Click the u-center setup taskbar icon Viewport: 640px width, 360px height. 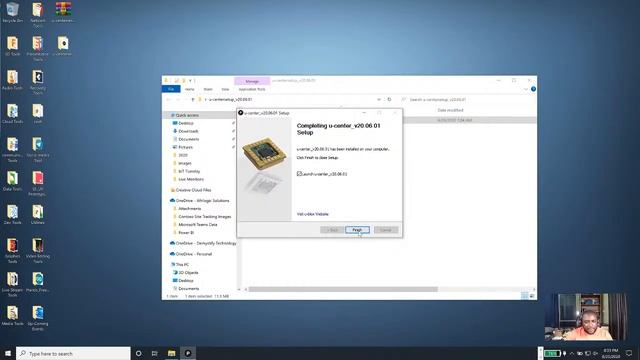click(x=188, y=353)
